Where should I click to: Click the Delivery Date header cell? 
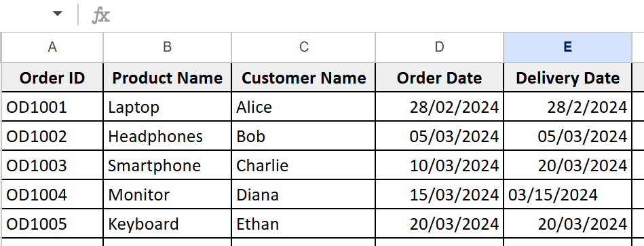coord(567,77)
